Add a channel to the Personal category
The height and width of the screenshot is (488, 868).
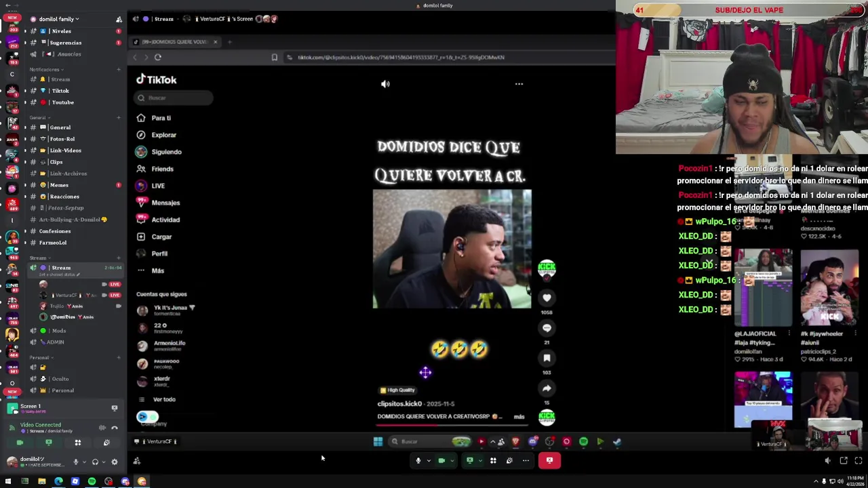coord(119,358)
